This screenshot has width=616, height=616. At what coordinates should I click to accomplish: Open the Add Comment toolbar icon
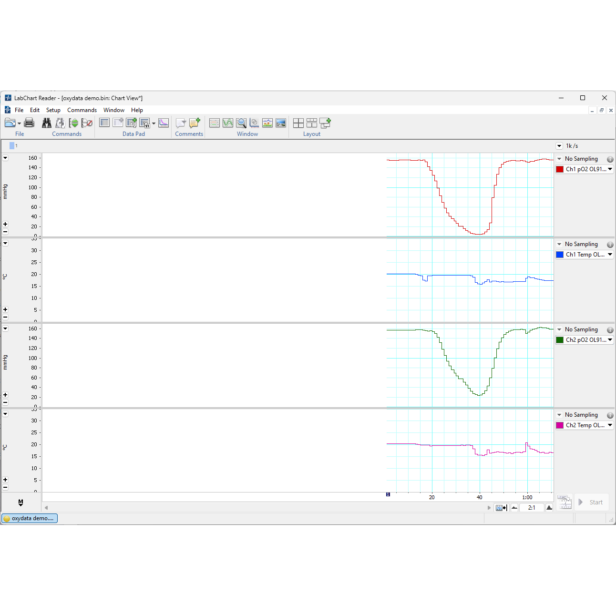(181, 123)
